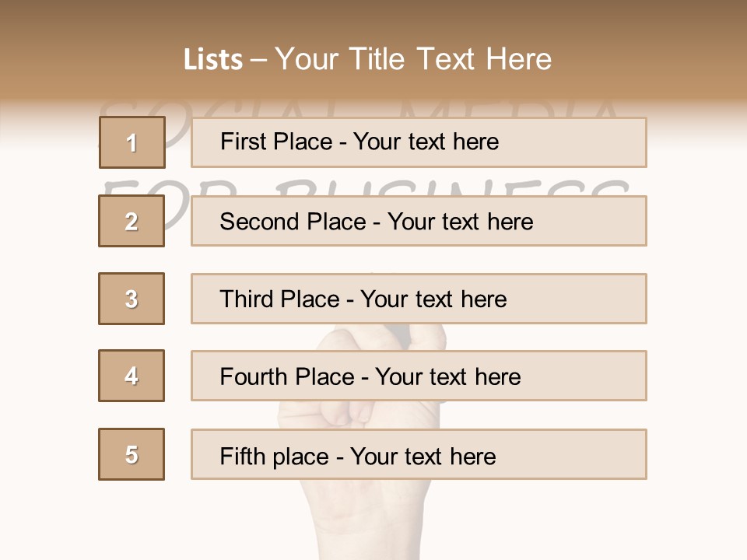Select the number 2 box

click(132, 222)
